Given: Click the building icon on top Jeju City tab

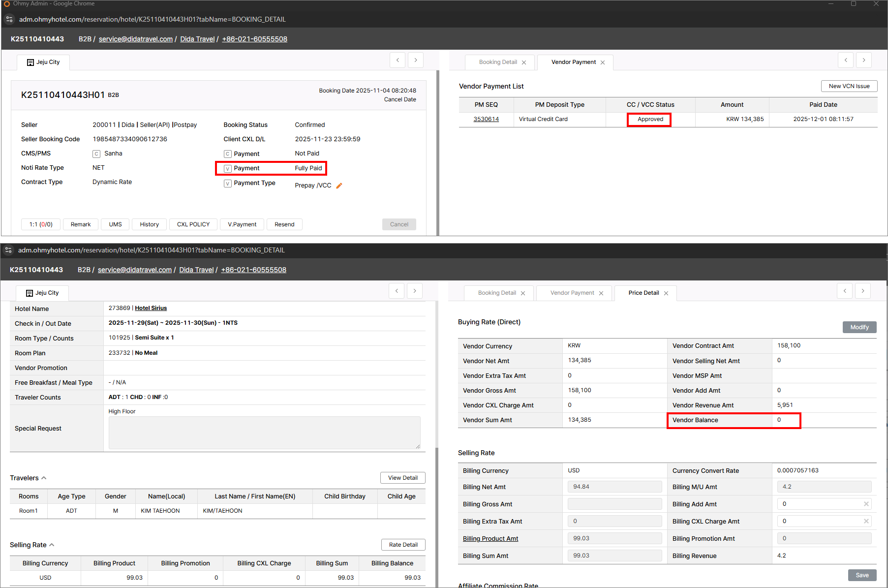Looking at the screenshot, I should tap(31, 62).
